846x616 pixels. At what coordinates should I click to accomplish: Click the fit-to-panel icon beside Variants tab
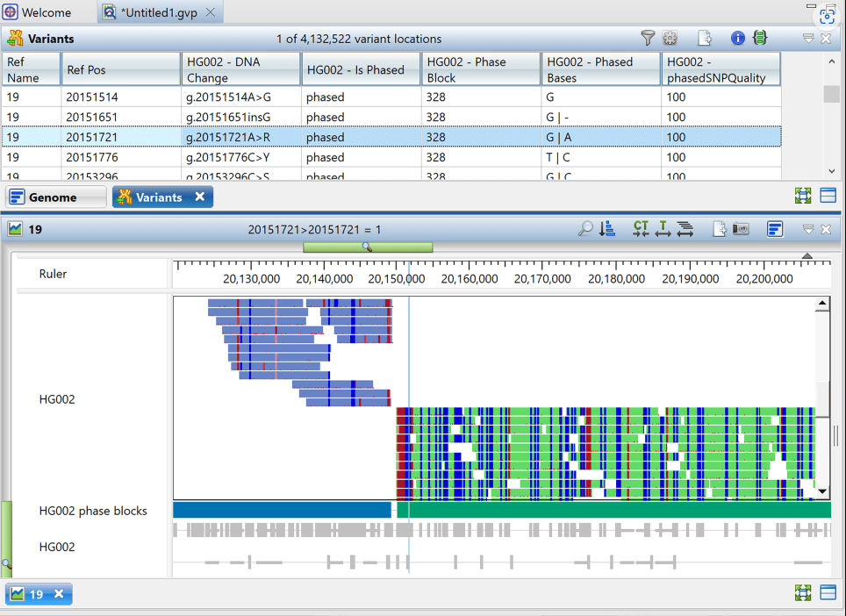[x=803, y=196]
